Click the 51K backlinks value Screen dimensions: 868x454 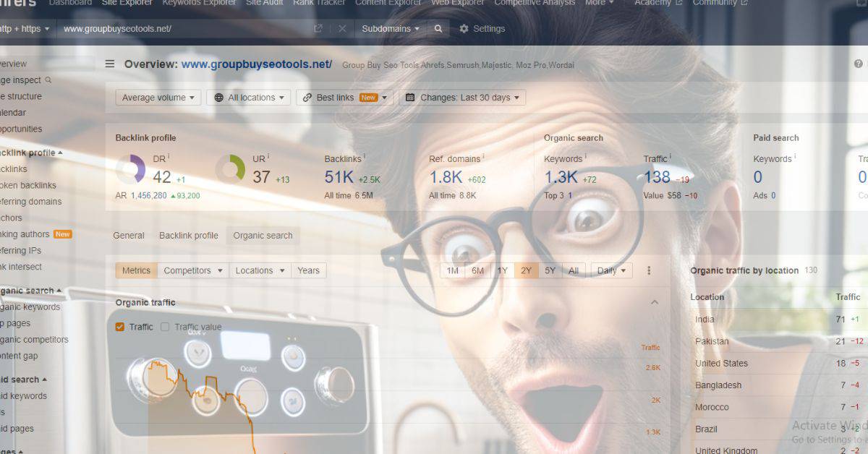click(339, 177)
